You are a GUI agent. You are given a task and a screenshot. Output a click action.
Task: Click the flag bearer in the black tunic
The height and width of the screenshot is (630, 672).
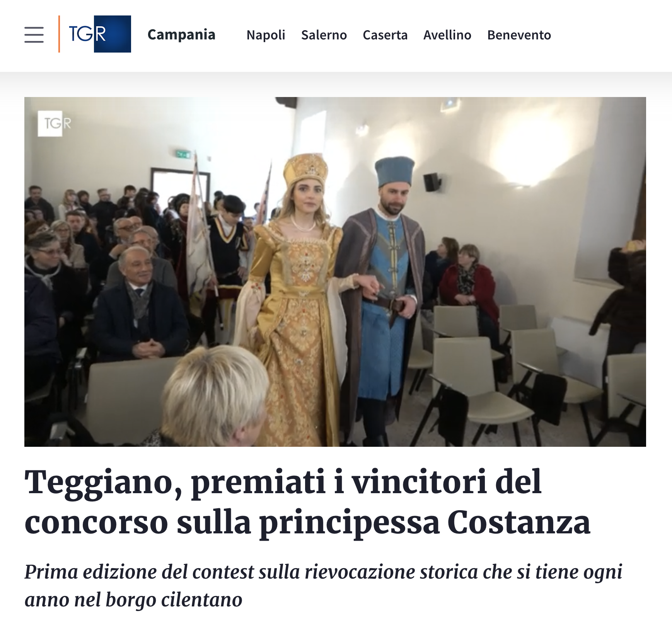[x=229, y=263]
